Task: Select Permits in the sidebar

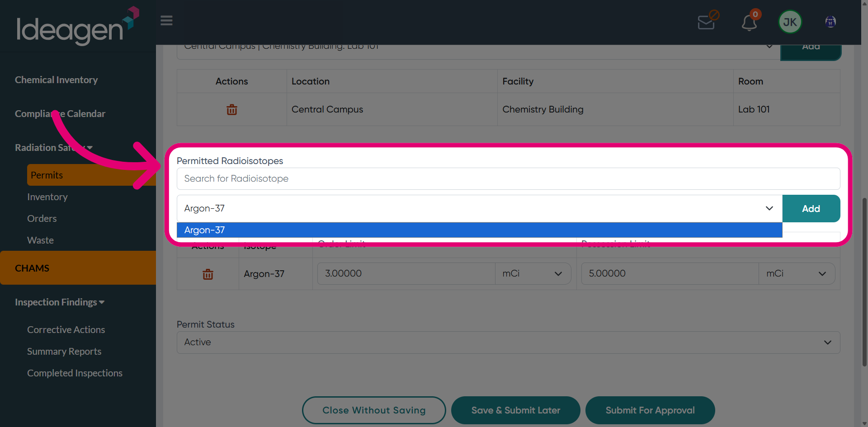Action: click(91, 175)
